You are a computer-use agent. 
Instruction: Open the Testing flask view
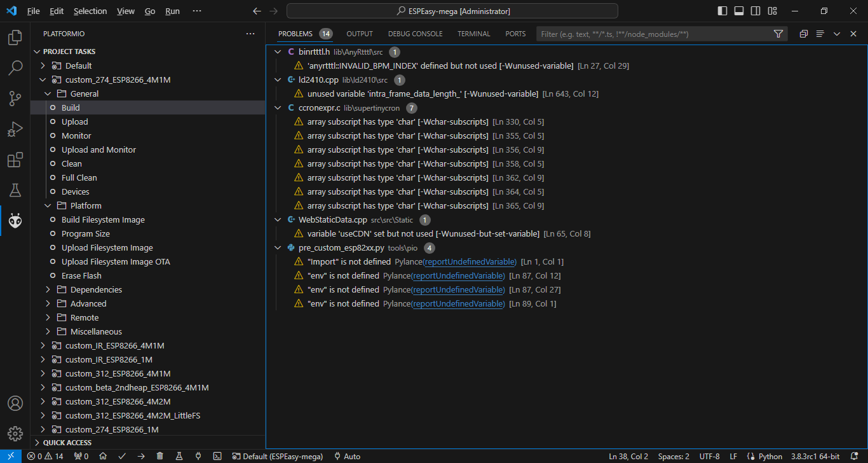[x=15, y=190]
